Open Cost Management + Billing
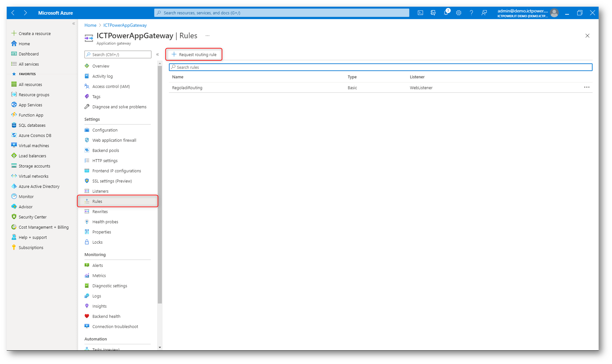This screenshot has width=612, height=364. (x=40, y=227)
